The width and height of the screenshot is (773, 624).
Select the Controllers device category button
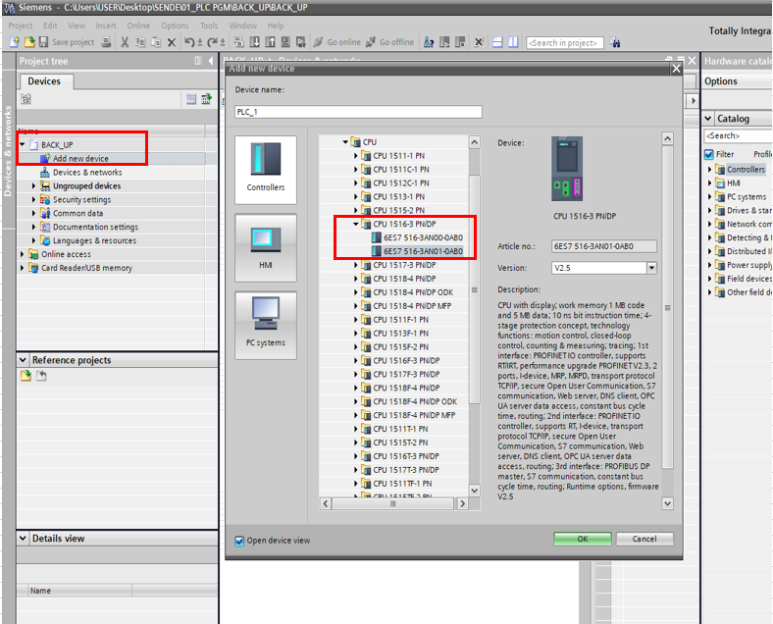tap(266, 170)
